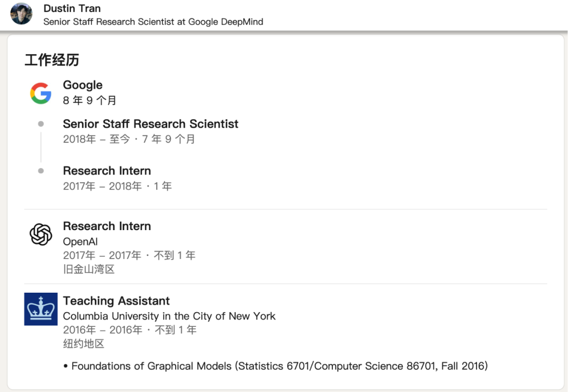
Task: Open the Columbia University crown logo
Action: [40, 309]
